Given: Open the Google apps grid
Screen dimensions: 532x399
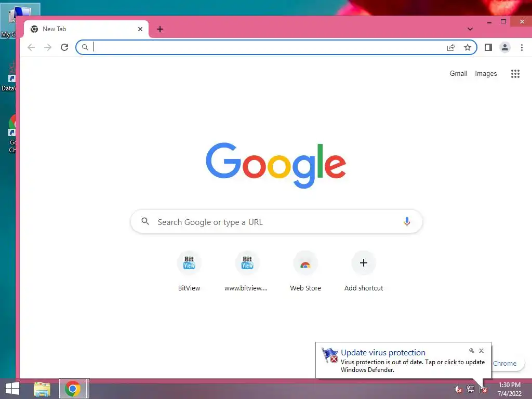Looking at the screenshot, I should (x=515, y=74).
